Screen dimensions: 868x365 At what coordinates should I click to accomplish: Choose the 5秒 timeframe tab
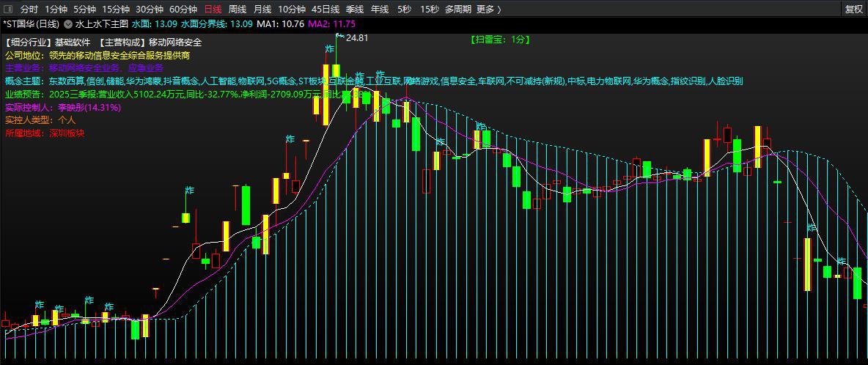click(404, 10)
